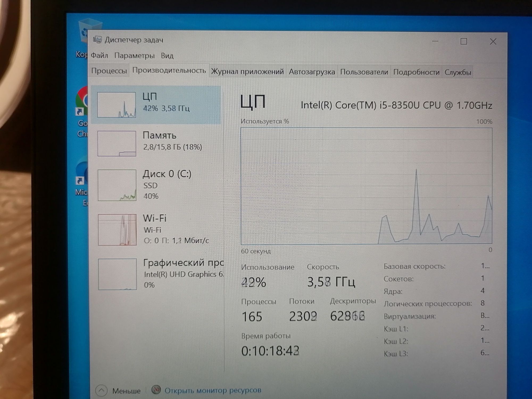Open the Вид menu

[167, 56]
